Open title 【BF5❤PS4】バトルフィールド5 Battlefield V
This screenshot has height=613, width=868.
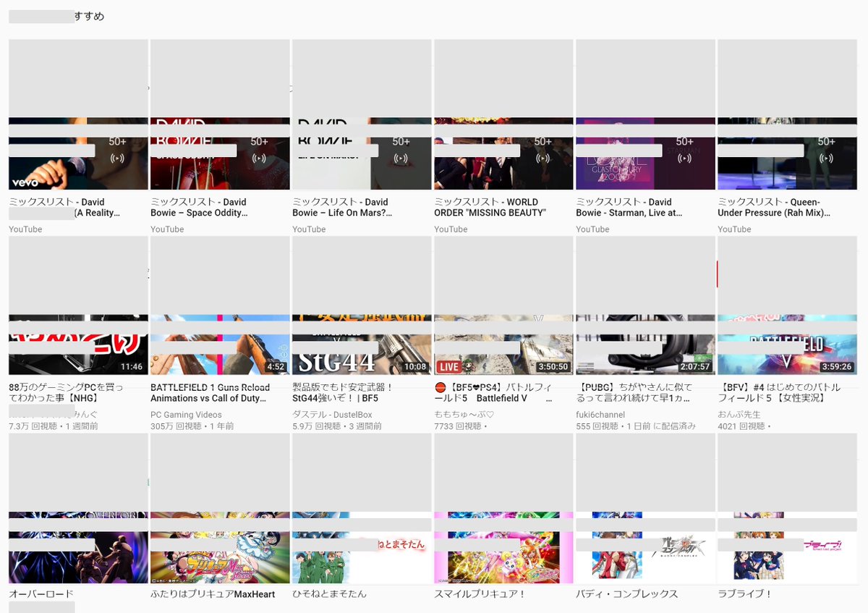pos(494,393)
